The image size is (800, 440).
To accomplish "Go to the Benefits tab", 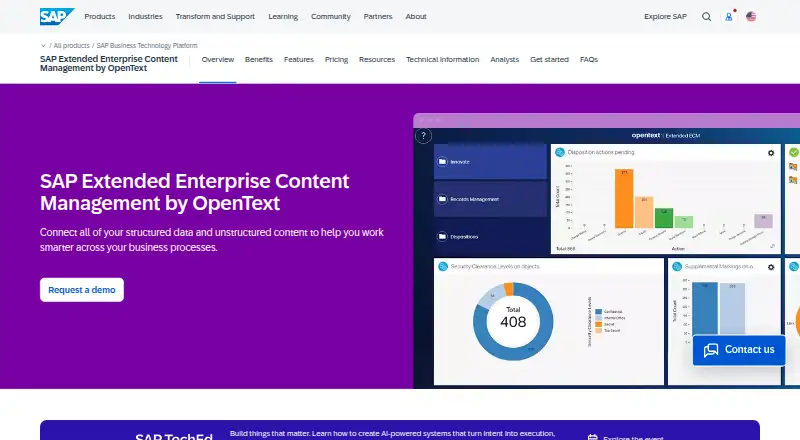I will pyautogui.click(x=259, y=59).
